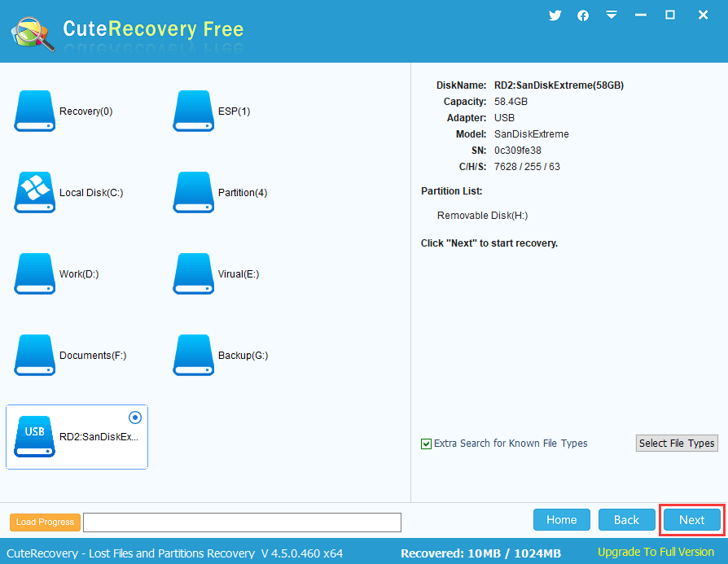
Task: Choose the Local Disk(C:) Windows drive icon
Action: (34, 193)
